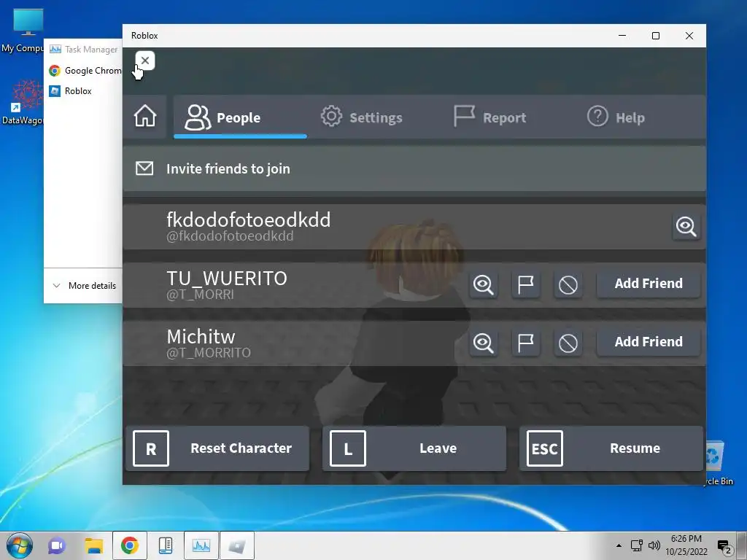This screenshot has height=560, width=747.
Task: Open the DataWagon desktop shortcut
Action: pos(24,102)
